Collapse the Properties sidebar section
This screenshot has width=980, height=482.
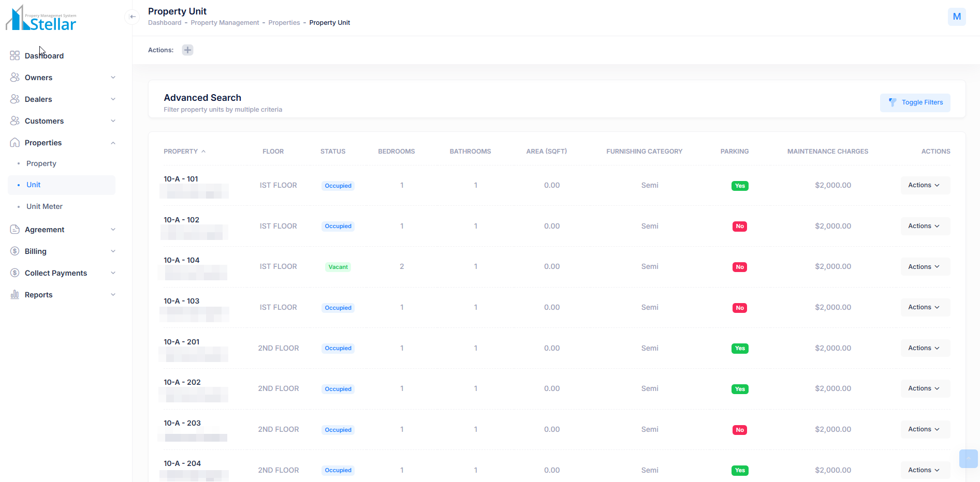pyautogui.click(x=113, y=143)
